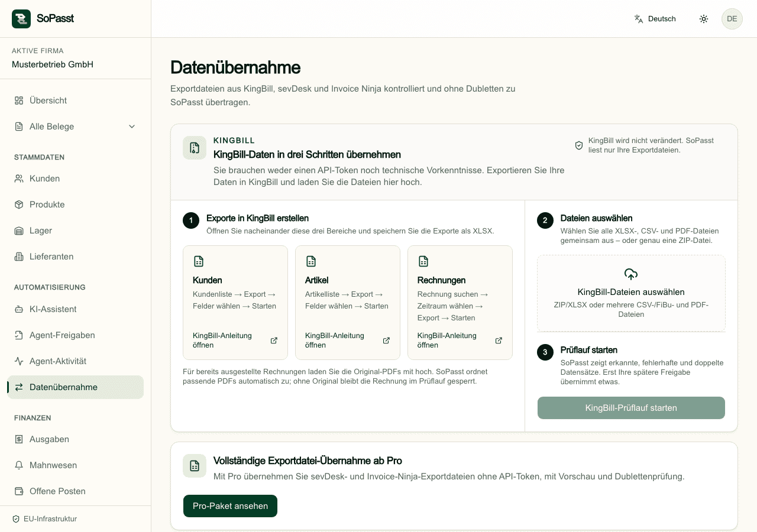Go to Agent-Freigaben in the sidebar
Viewport: 757px width, 532px height.
coord(76,335)
